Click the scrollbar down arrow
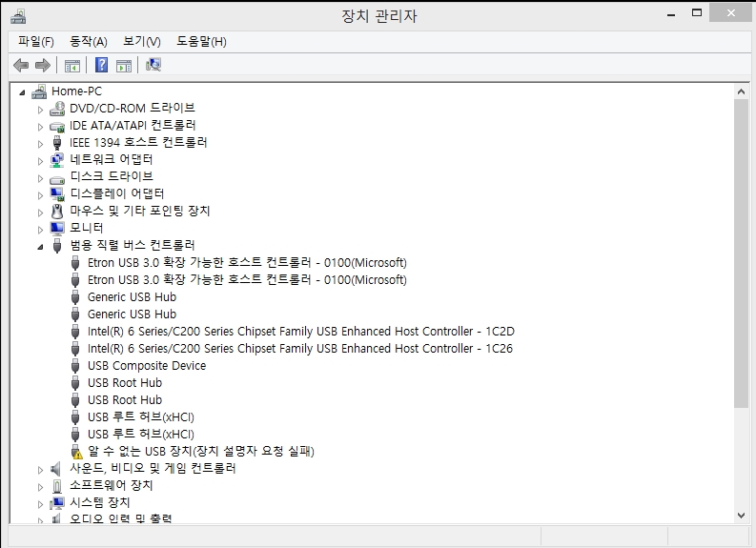 pos(741,516)
